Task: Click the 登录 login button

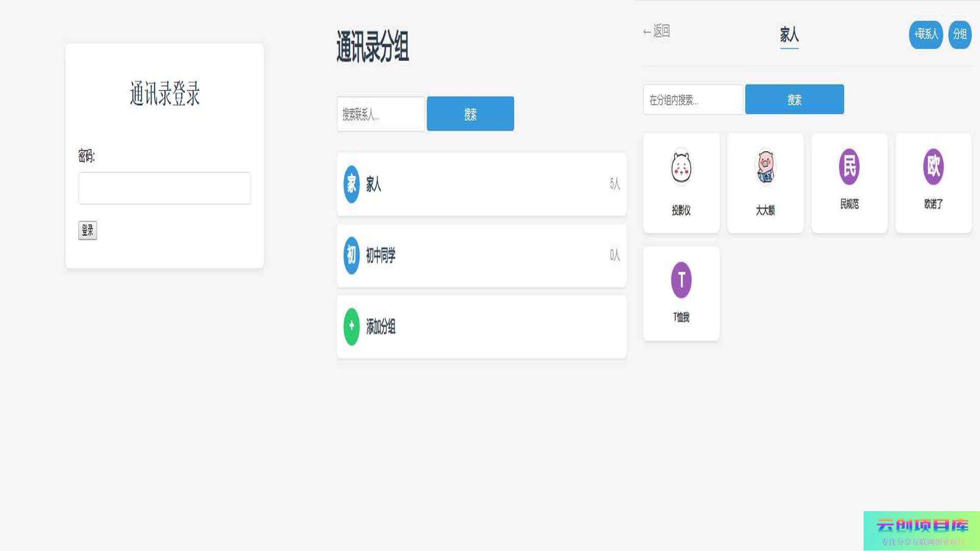Action: [x=87, y=230]
